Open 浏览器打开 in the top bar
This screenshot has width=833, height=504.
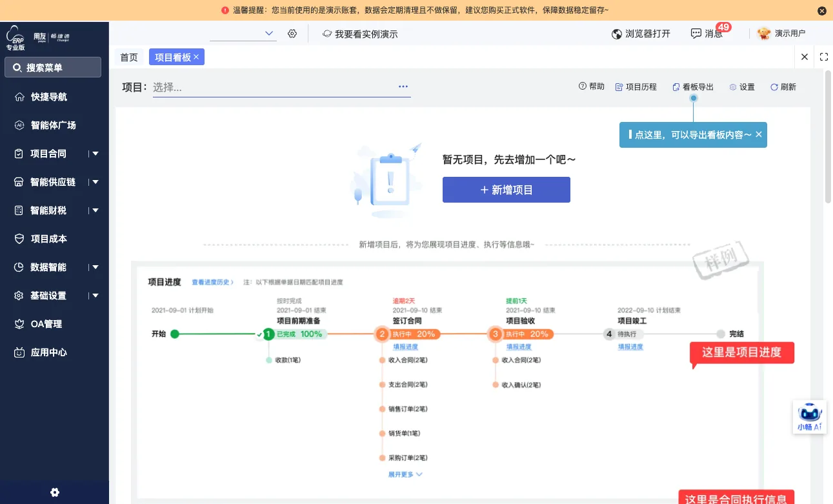(641, 34)
